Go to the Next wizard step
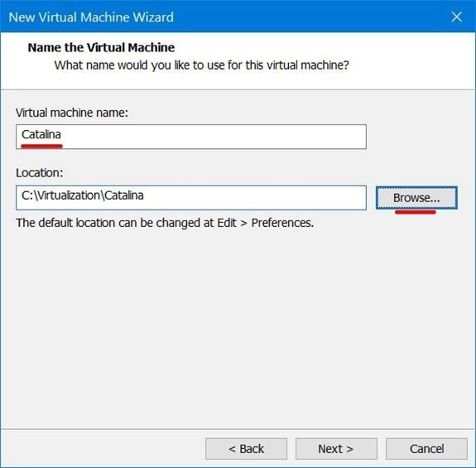 pyautogui.click(x=336, y=449)
